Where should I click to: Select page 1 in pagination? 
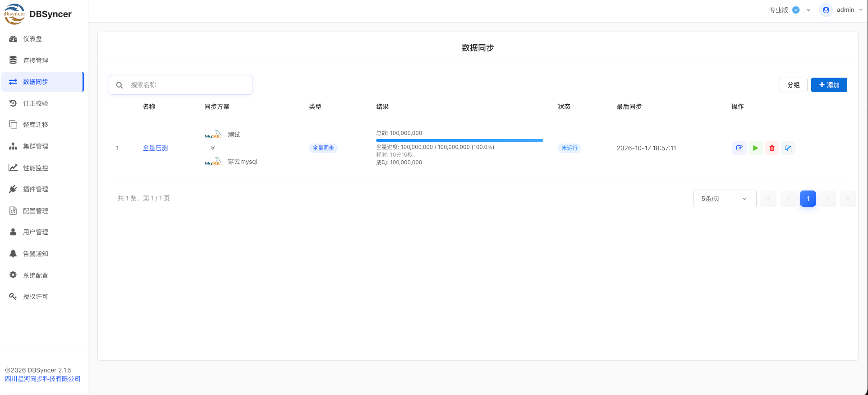click(808, 199)
